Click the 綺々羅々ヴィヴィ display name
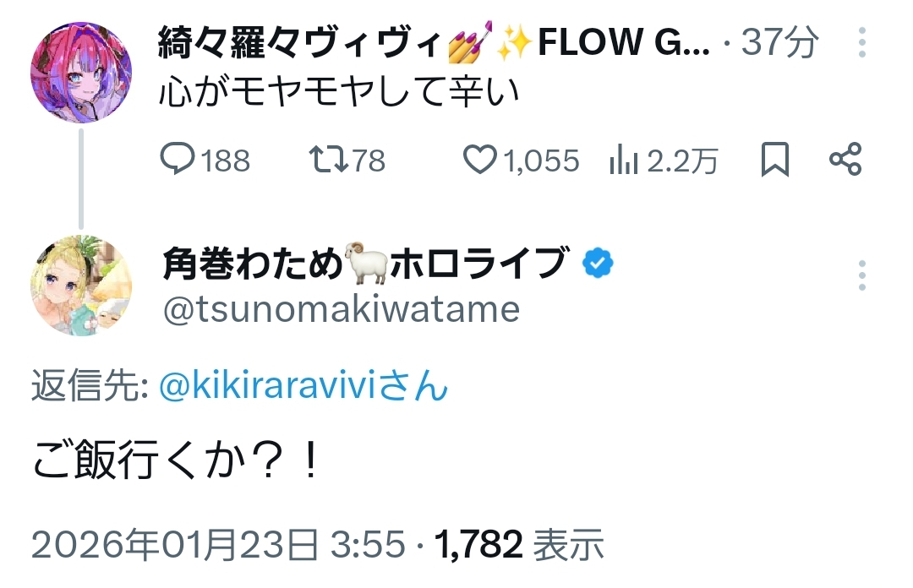913x588 pixels. 300,42
